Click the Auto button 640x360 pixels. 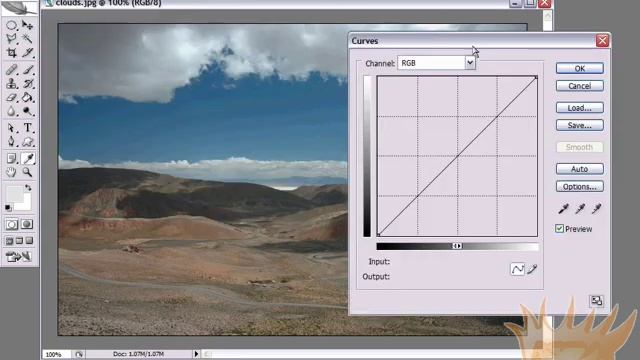[580, 169]
